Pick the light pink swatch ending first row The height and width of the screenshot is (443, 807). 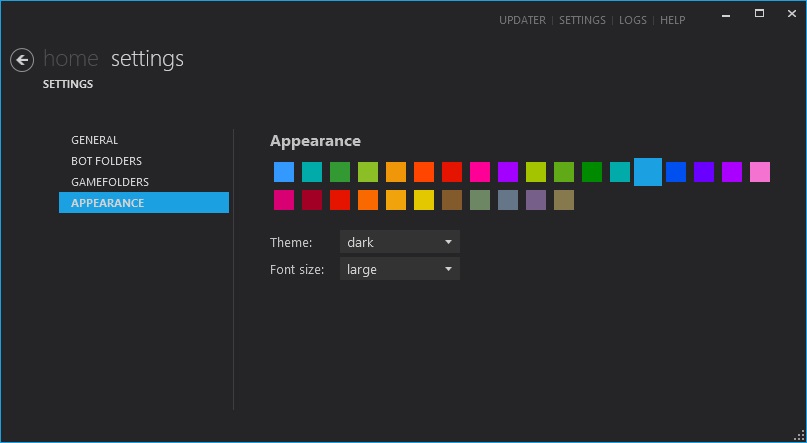click(x=760, y=172)
